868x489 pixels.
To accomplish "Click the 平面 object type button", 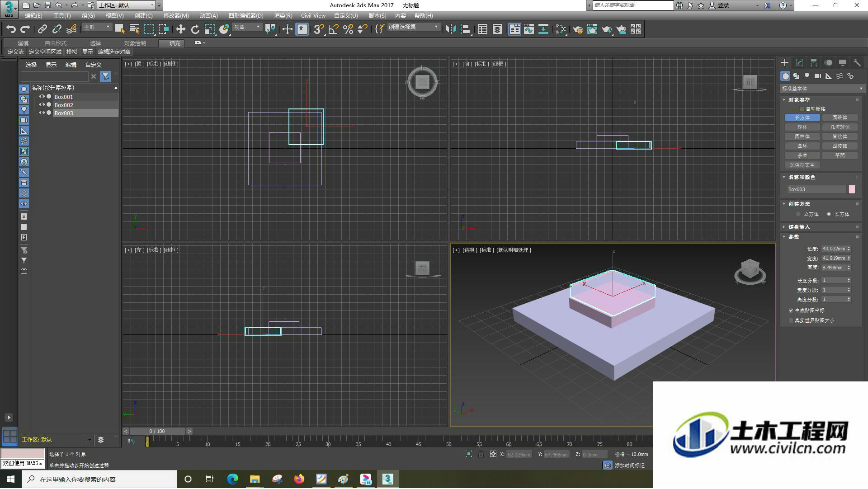I will 840,155.
